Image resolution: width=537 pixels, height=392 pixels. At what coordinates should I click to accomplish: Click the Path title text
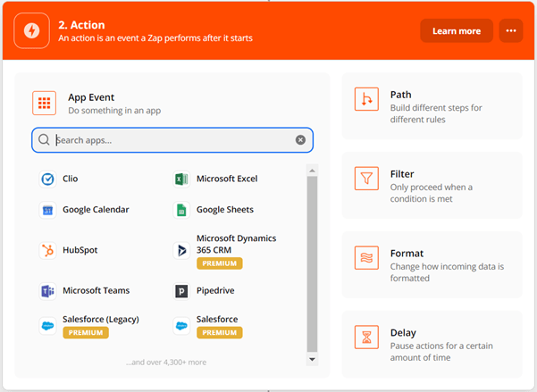tap(400, 95)
